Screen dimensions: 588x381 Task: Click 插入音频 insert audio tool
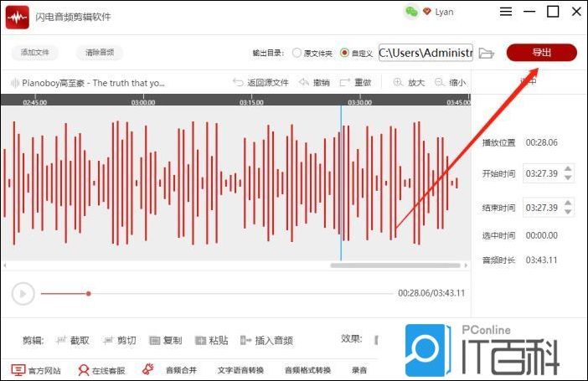[266, 340]
